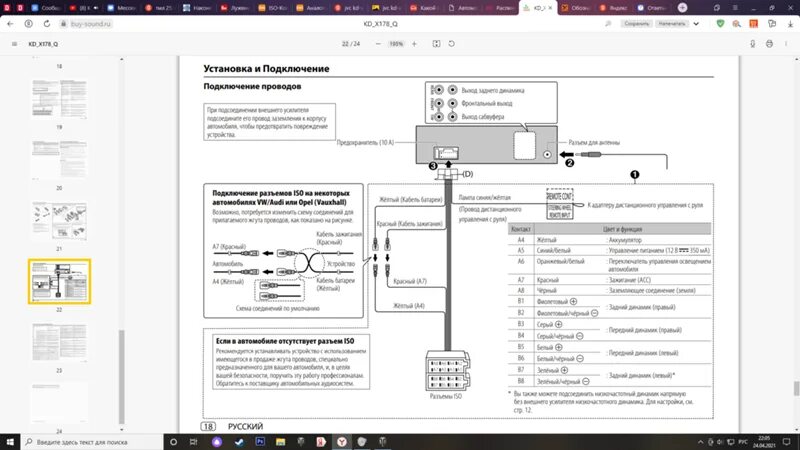Image resolution: width=800 pixels, height=450 pixels.
Task: Click the Windows taskbar search box
Action: pyautogui.click(x=92, y=442)
